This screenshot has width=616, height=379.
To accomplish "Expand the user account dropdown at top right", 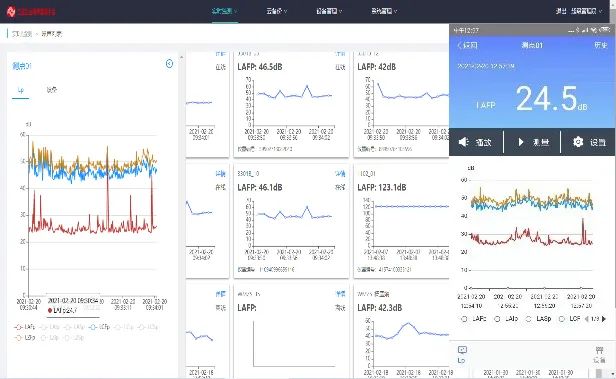I will pyautogui.click(x=586, y=11).
